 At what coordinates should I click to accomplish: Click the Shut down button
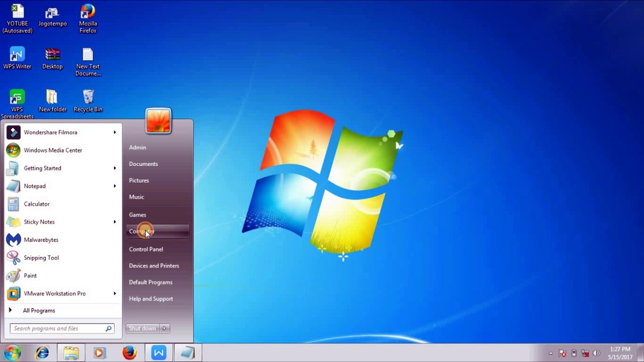(142, 328)
